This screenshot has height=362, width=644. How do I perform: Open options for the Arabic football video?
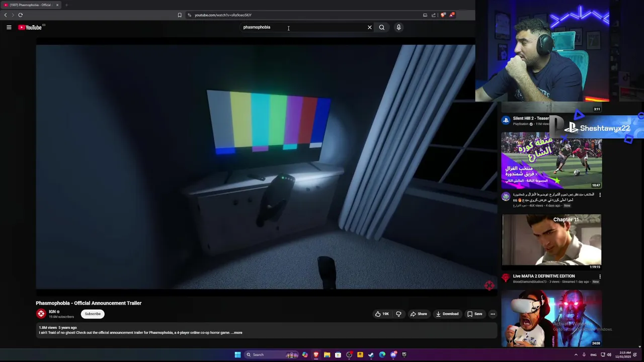coord(600,195)
